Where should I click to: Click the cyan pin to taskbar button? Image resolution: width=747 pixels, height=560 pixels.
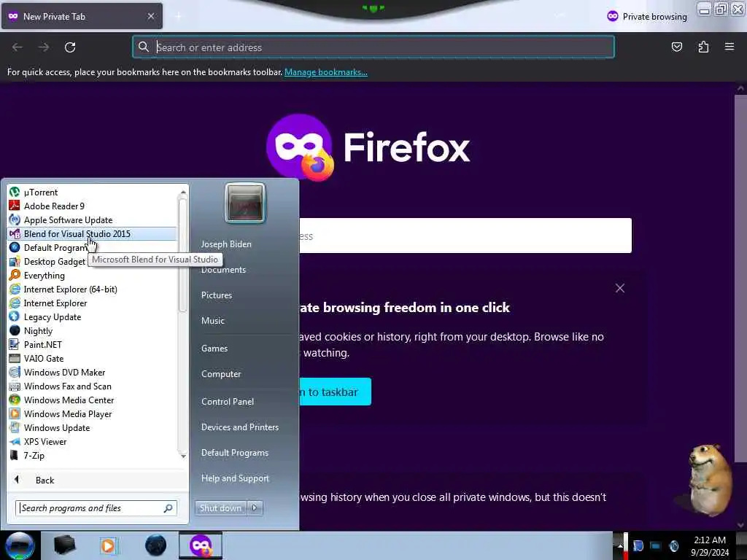[335, 392]
